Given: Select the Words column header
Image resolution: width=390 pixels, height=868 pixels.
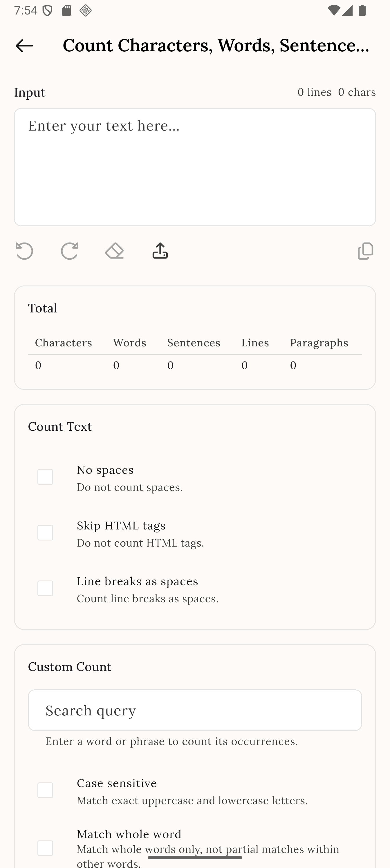Looking at the screenshot, I should click(129, 342).
